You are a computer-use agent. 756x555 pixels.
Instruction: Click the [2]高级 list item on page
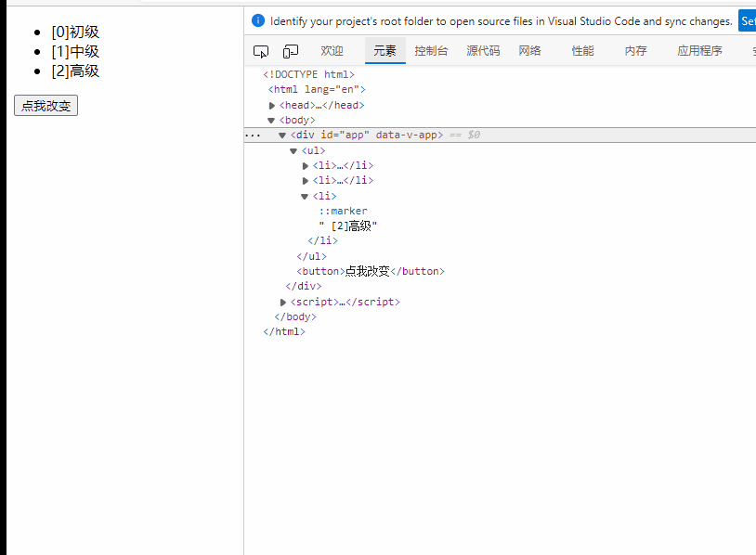[x=75, y=71]
